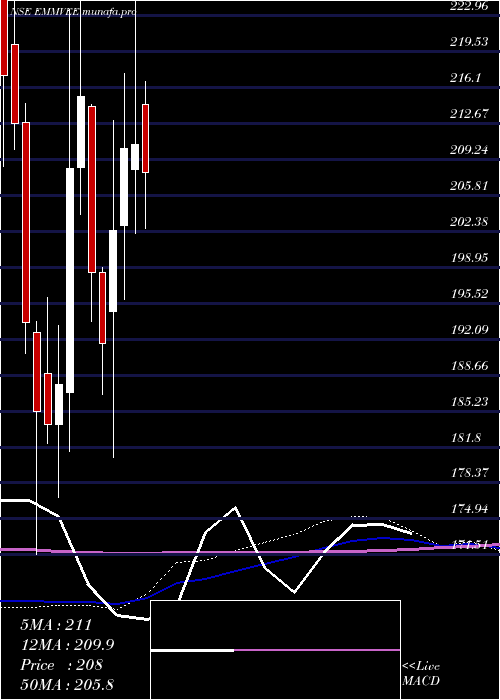Click the 198.95 price axis label

coord(469,258)
